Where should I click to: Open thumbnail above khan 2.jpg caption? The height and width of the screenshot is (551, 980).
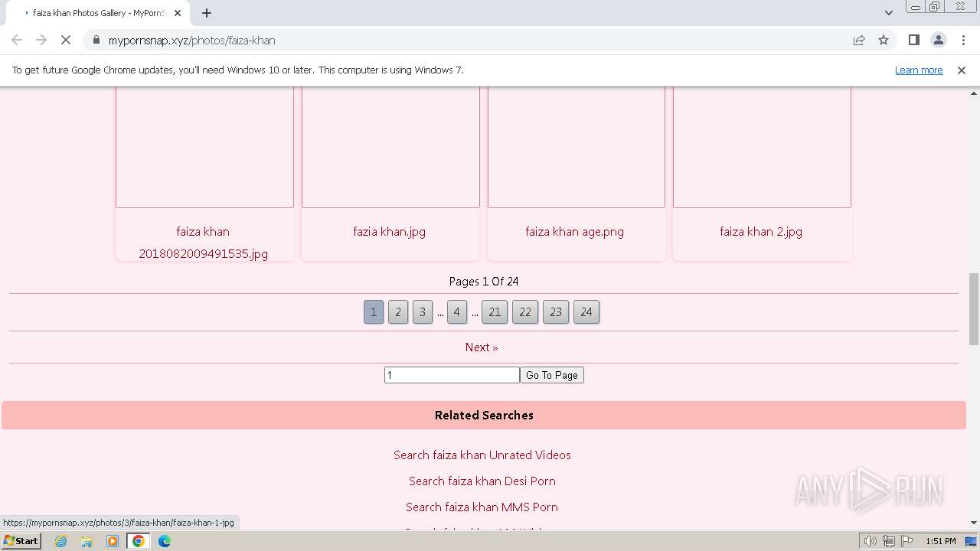pyautogui.click(x=762, y=147)
